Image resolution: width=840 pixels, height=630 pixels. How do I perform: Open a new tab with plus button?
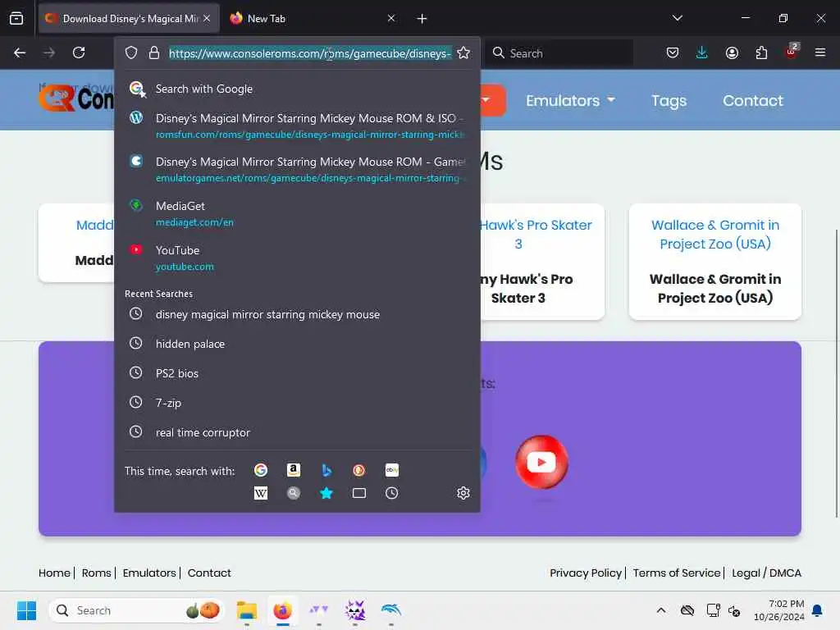click(422, 19)
